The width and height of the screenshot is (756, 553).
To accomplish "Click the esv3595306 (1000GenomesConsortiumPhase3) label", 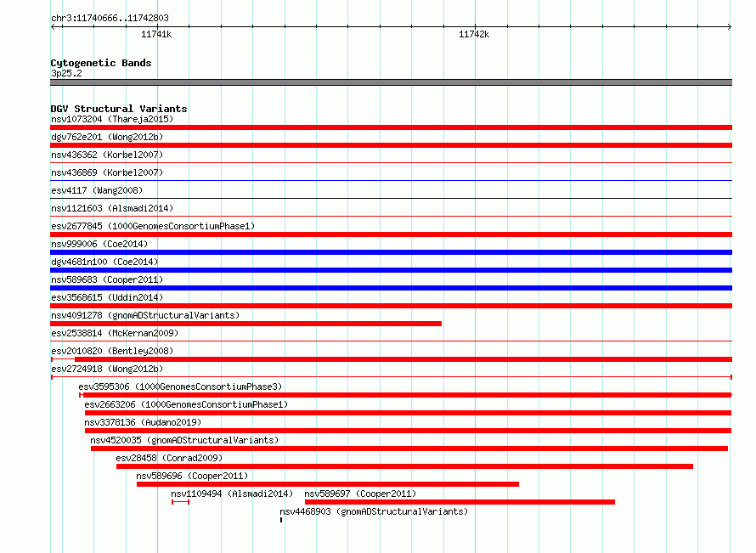I will 180,387.
